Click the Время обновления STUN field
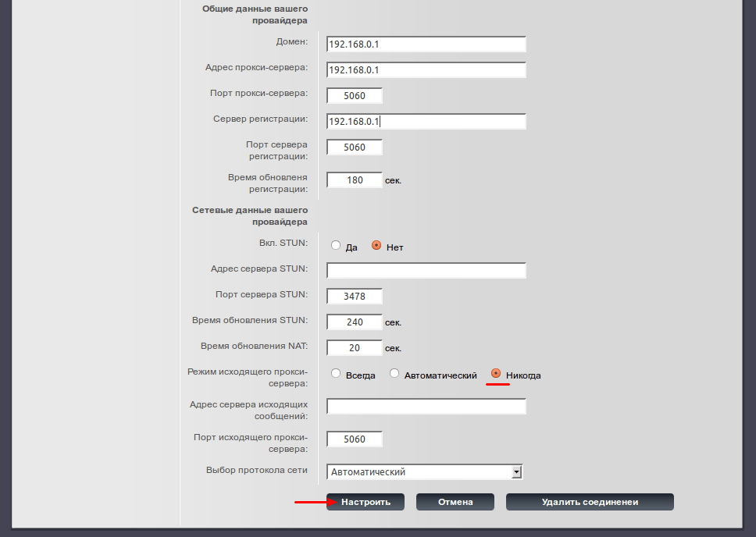The image size is (756, 537). [355, 322]
